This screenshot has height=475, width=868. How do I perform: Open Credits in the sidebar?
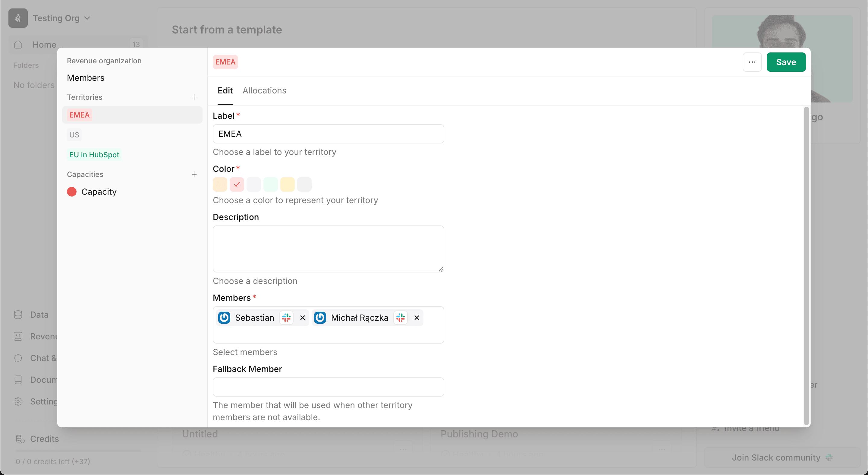click(x=44, y=439)
